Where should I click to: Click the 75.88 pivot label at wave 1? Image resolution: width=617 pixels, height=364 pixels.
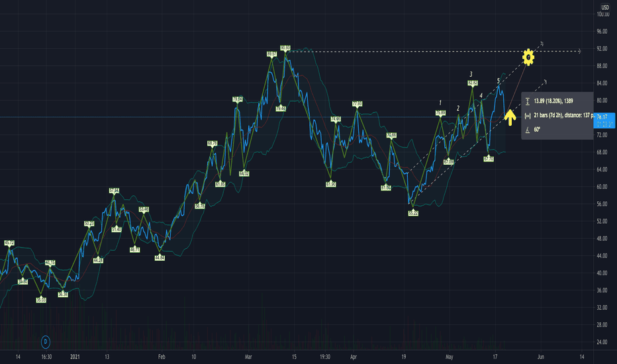(440, 113)
